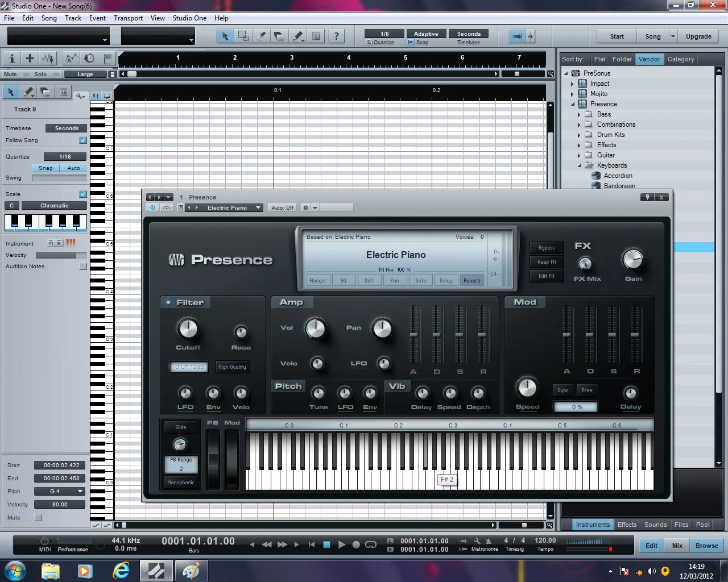Open the Windows Start menu orb

coord(15,571)
